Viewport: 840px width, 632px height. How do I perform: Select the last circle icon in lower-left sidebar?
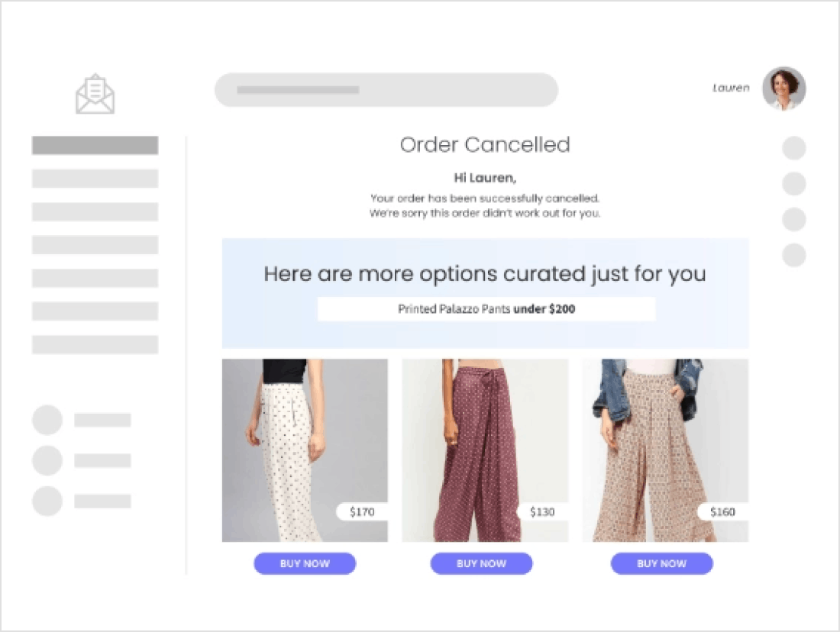click(47, 501)
